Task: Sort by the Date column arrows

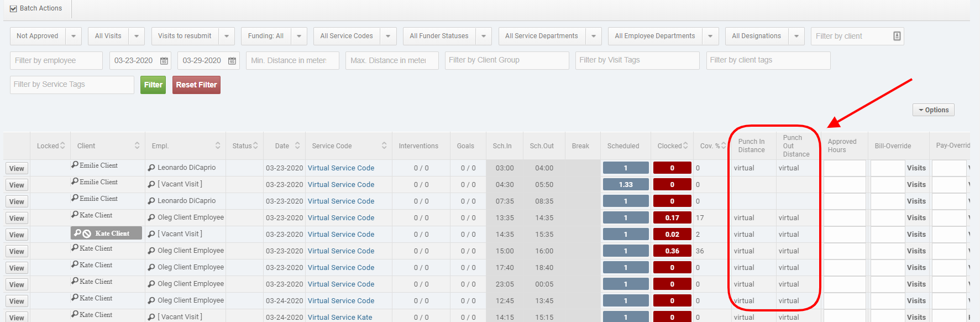Action: (297, 146)
